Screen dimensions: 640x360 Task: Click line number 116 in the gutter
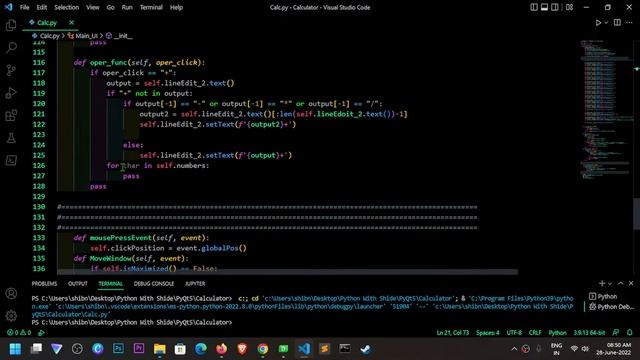39,62
